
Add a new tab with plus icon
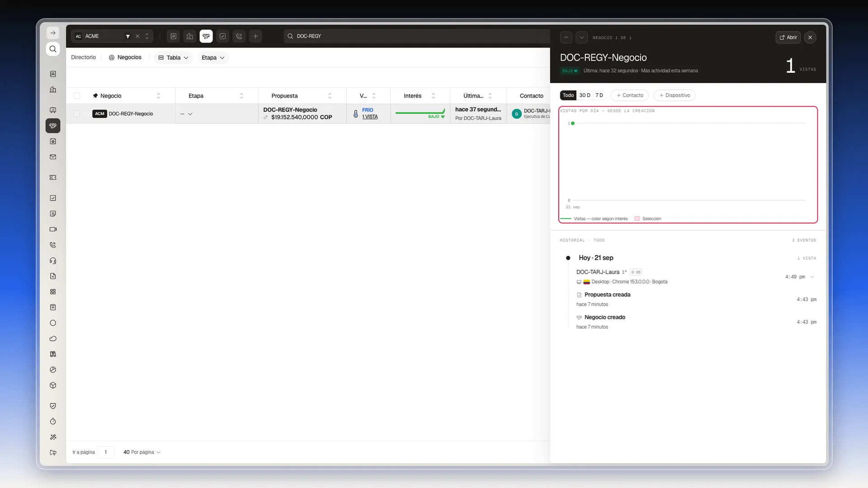[255, 36]
